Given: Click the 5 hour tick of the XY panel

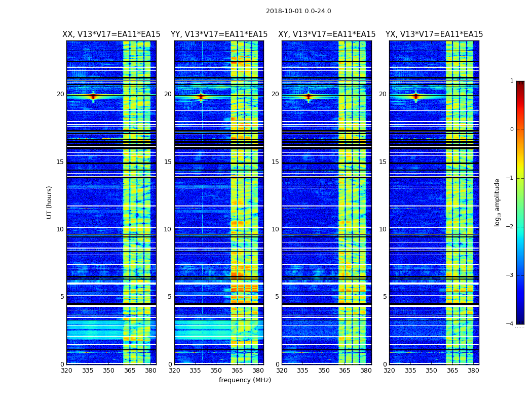Looking at the screenshot, I should pos(277,297).
